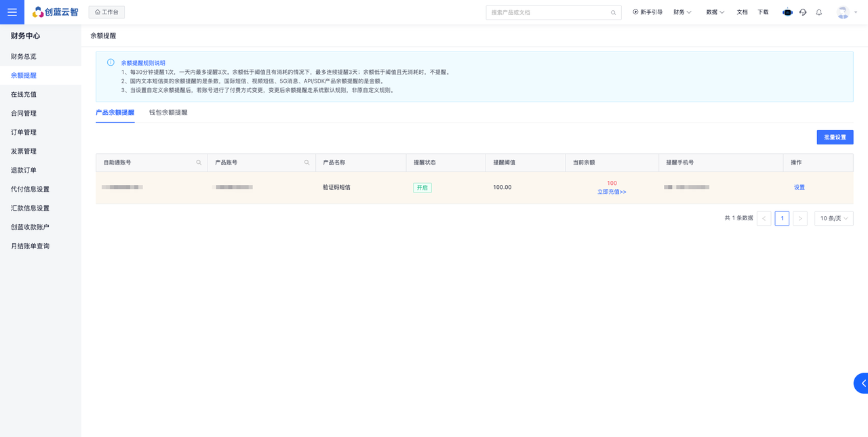Click the user avatar icon

pyautogui.click(x=843, y=12)
